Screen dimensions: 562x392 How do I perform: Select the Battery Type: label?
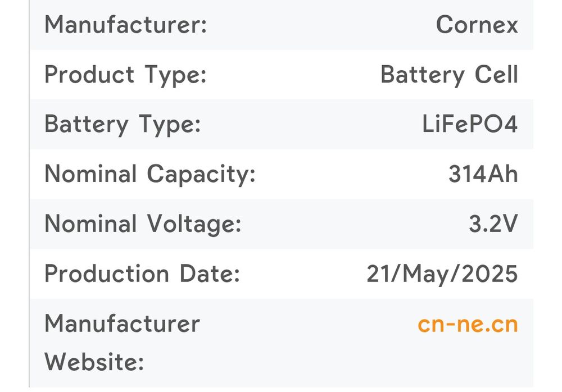click(123, 125)
